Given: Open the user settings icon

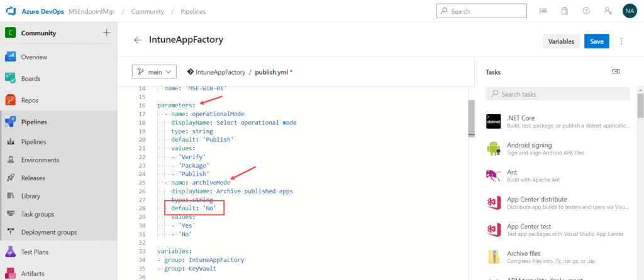Looking at the screenshot, I should [x=608, y=11].
